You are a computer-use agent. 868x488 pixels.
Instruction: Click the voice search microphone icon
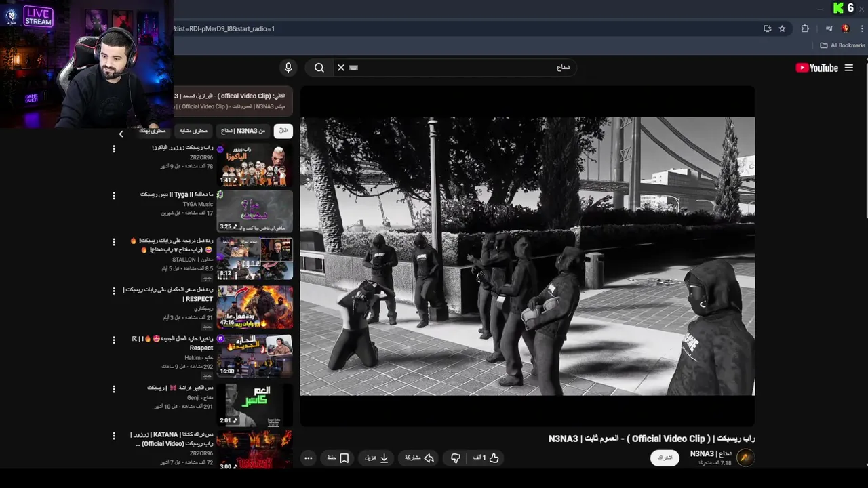pyautogui.click(x=288, y=68)
